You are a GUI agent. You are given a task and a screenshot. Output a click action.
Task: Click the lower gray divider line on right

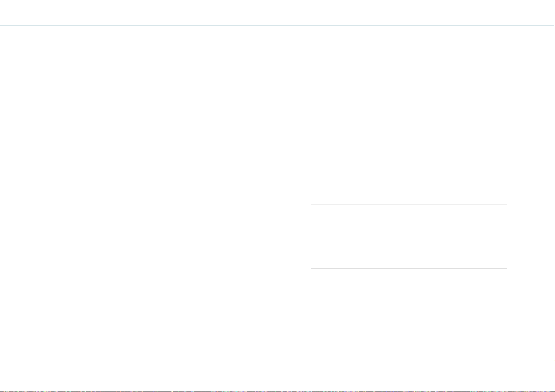[x=409, y=268]
